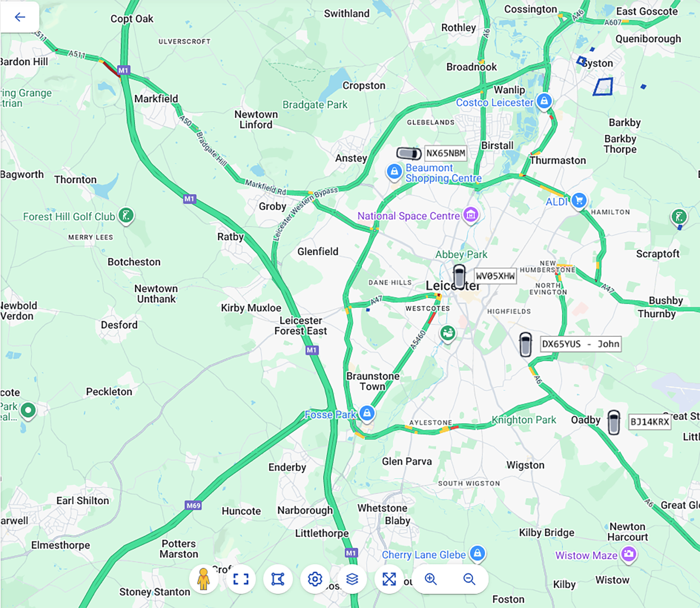Click the blue geofence polygon near Syston

coord(603,87)
